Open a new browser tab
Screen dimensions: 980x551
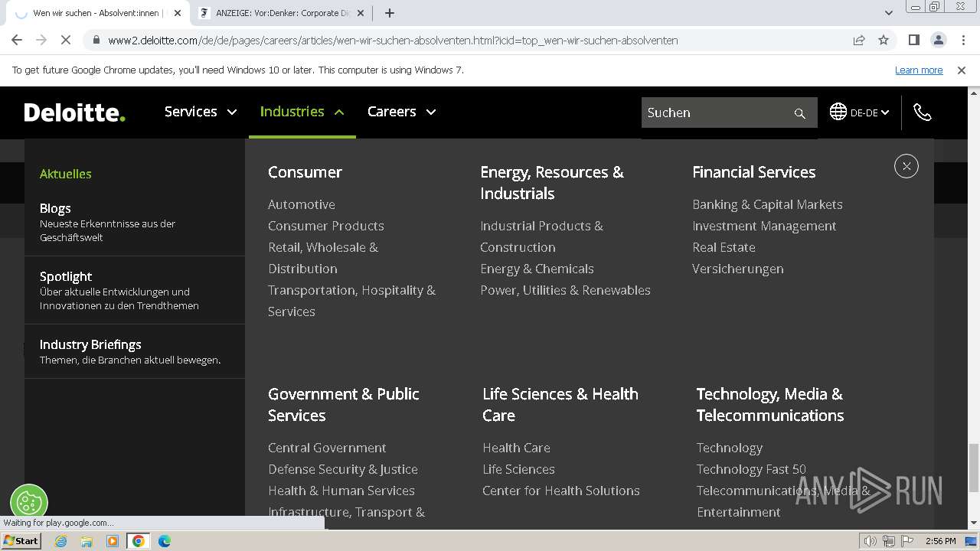point(389,13)
